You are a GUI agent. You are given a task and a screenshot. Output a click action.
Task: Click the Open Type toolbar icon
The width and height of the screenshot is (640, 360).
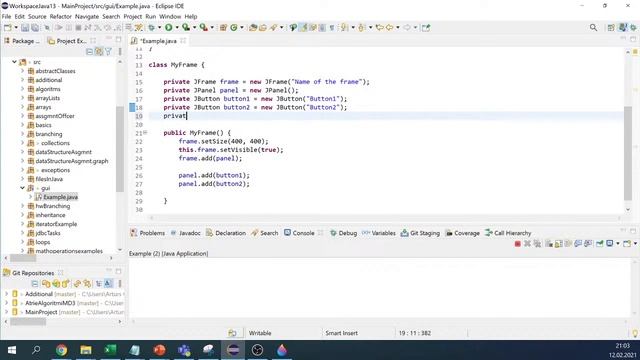[x=253, y=27]
